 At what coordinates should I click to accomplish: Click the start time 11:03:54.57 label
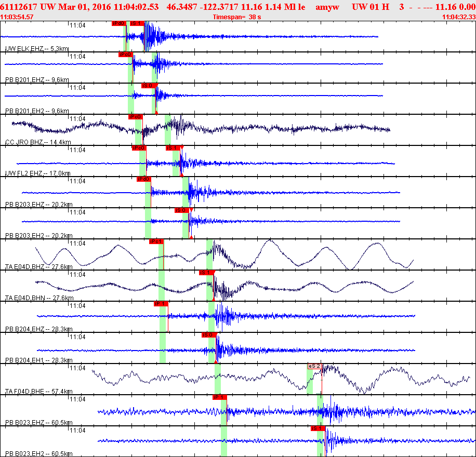(x=17, y=17)
